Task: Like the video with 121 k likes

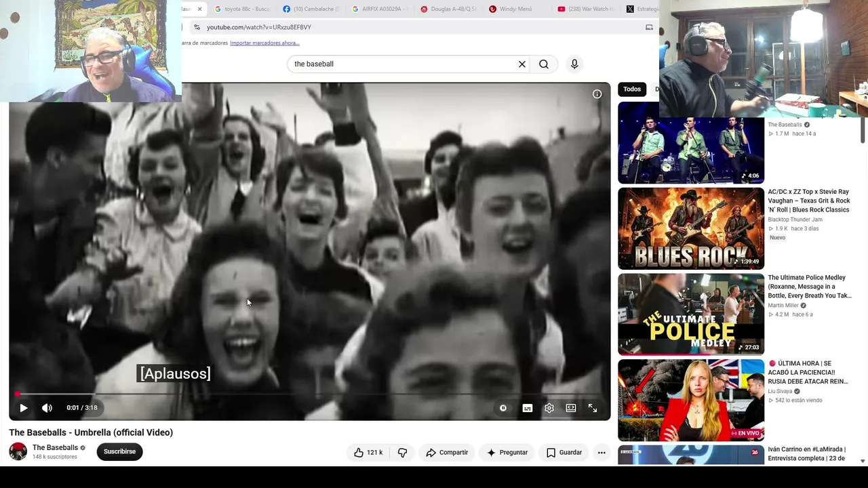Action: [x=368, y=452]
